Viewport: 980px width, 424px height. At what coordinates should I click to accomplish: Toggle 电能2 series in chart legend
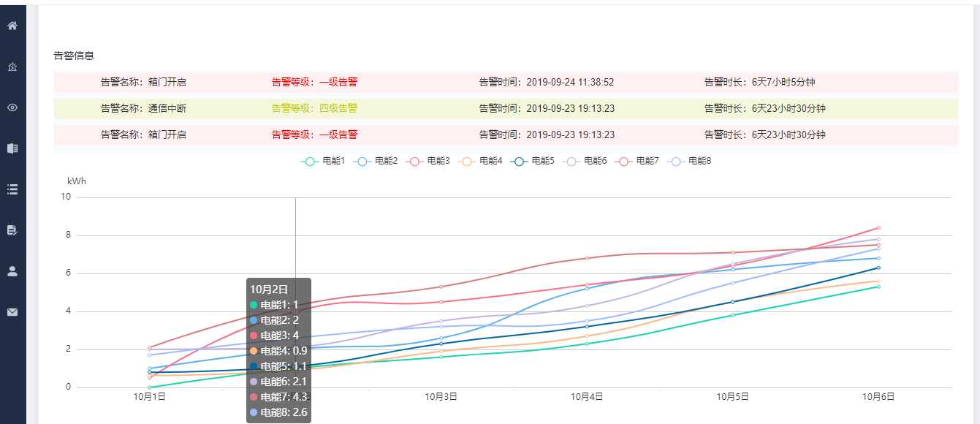click(375, 161)
